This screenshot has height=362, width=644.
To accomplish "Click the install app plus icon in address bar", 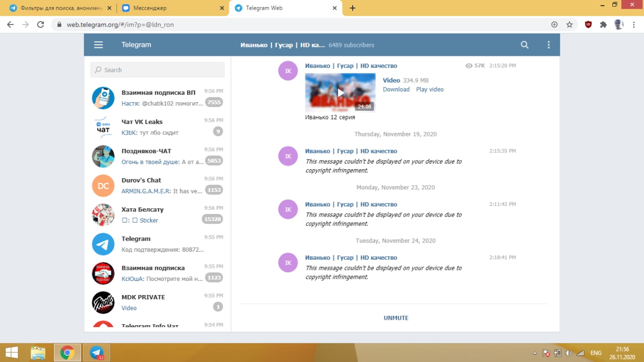I will click(554, 24).
